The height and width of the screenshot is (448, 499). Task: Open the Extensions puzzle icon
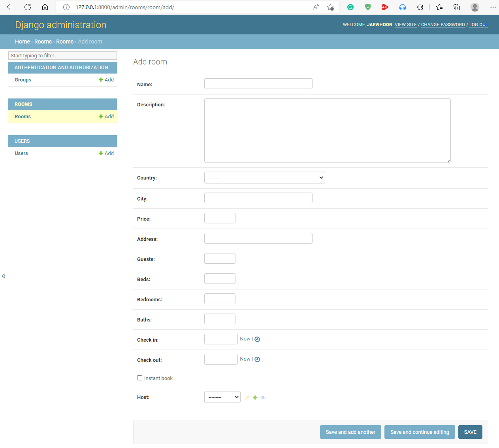tap(420, 7)
